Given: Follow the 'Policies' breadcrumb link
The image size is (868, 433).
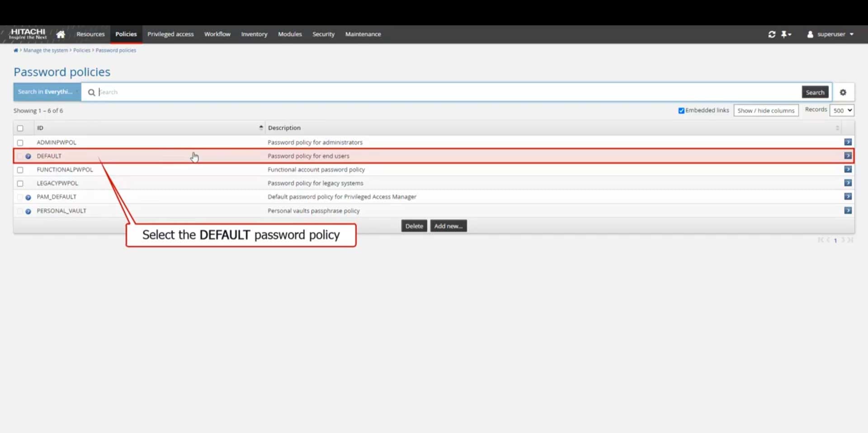Looking at the screenshot, I should [x=82, y=50].
